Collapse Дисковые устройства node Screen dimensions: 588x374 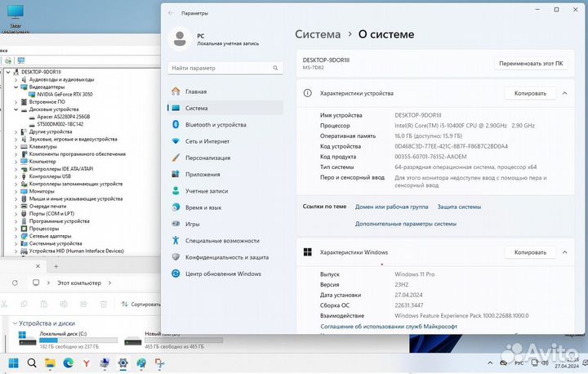coord(16,109)
